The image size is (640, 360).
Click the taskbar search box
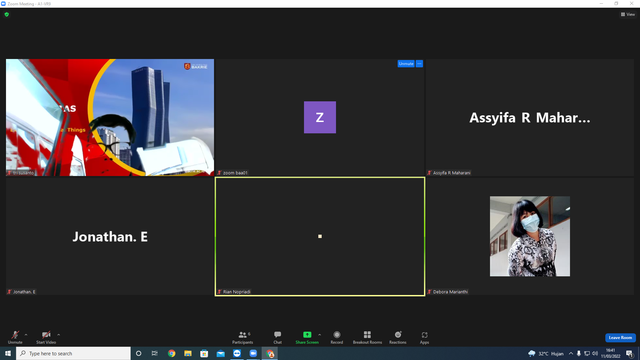(73, 353)
